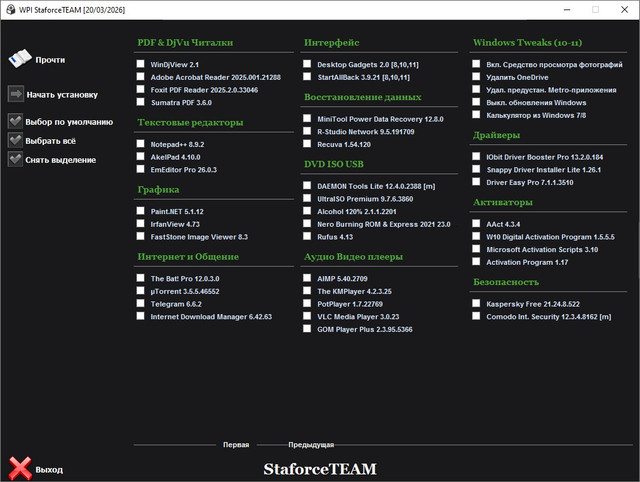Tick W10 Digital Activation Program checkbox

click(x=476, y=236)
